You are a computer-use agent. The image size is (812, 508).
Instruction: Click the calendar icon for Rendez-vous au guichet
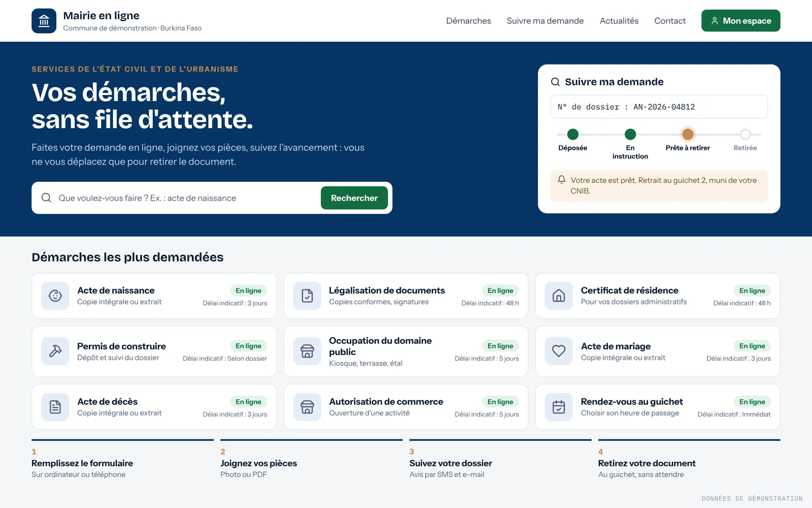[x=559, y=407]
